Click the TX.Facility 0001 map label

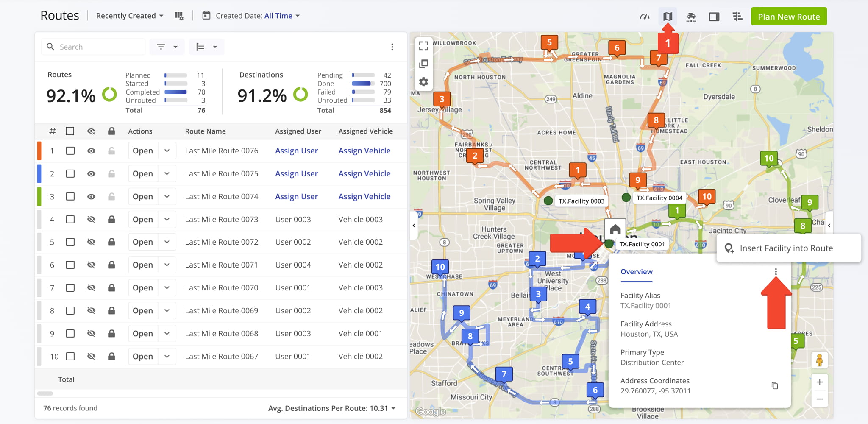pos(642,244)
